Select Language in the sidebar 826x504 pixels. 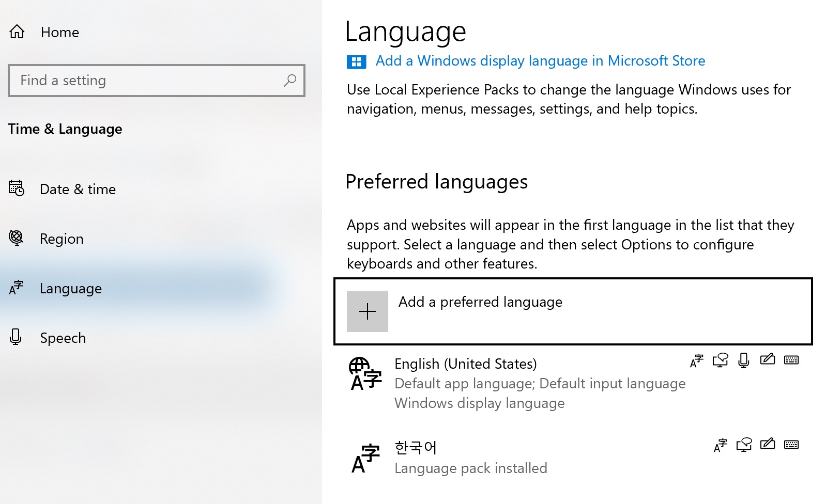(x=71, y=288)
